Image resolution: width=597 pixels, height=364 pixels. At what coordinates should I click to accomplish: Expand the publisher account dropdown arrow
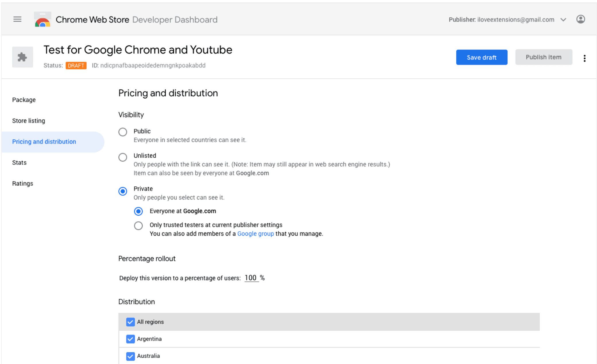563,20
